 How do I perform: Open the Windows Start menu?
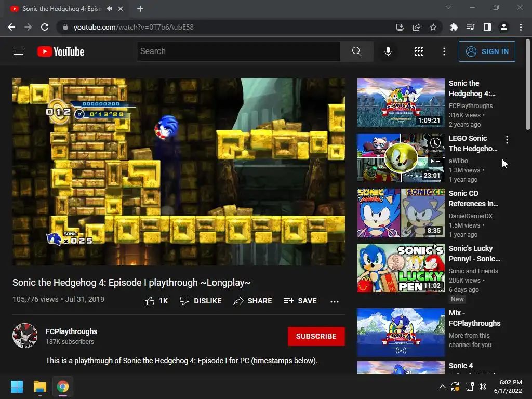[x=17, y=387]
